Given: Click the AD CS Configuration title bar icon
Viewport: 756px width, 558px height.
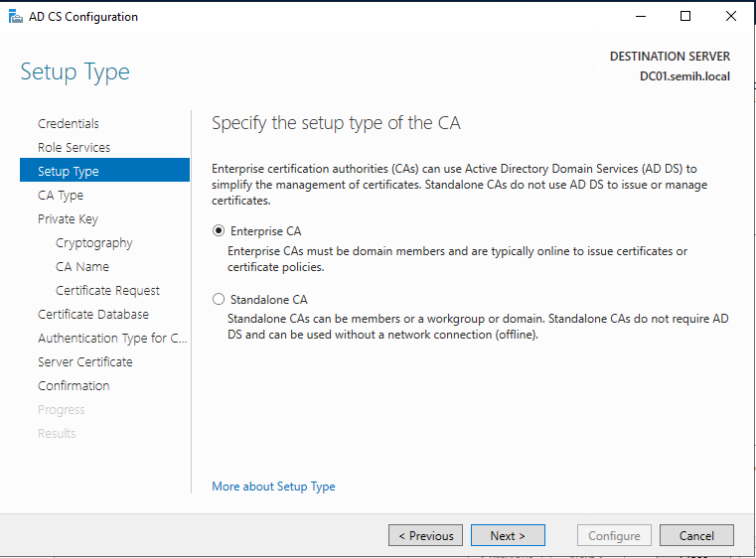Looking at the screenshot, I should (13, 17).
